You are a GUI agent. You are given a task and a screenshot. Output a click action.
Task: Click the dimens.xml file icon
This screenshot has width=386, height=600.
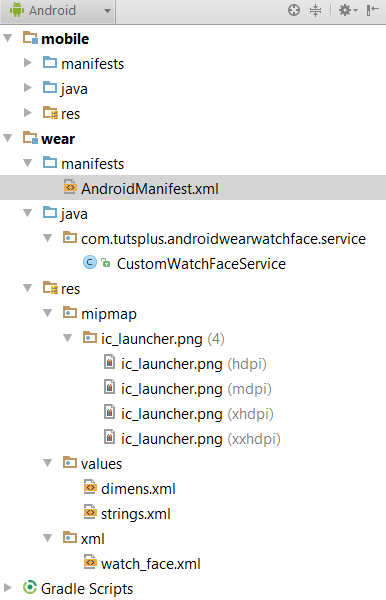90,488
